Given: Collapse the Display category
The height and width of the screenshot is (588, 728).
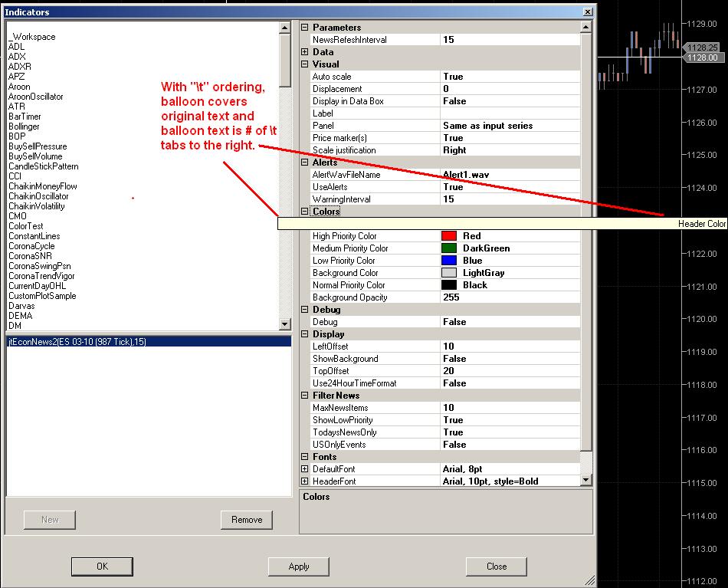Looking at the screenshot, I should 304,334.
